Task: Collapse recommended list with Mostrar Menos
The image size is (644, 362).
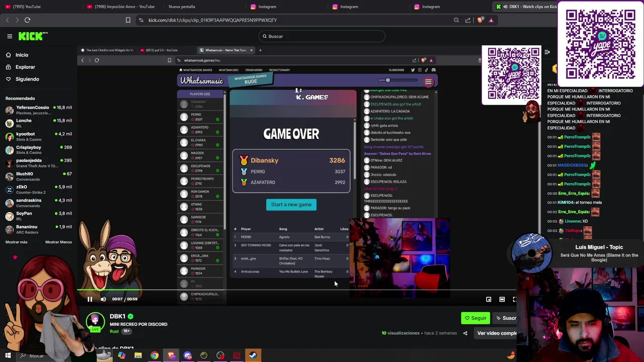Action: click(58, 242)
